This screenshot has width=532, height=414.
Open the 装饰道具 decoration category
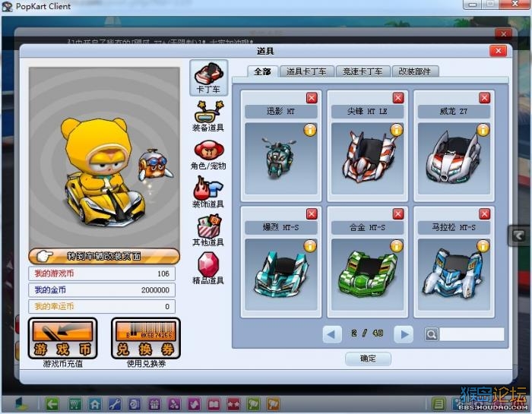coord(208,192)
